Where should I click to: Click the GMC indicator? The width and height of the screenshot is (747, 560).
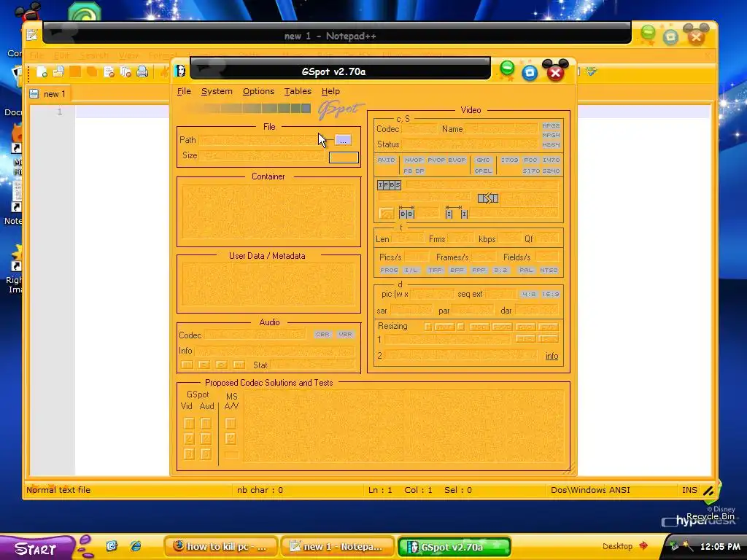pyautogui.click(x=483, y=160)
